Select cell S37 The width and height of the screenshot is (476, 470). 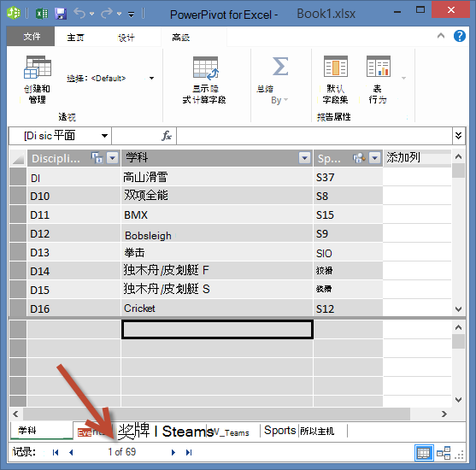coord(348,177)
